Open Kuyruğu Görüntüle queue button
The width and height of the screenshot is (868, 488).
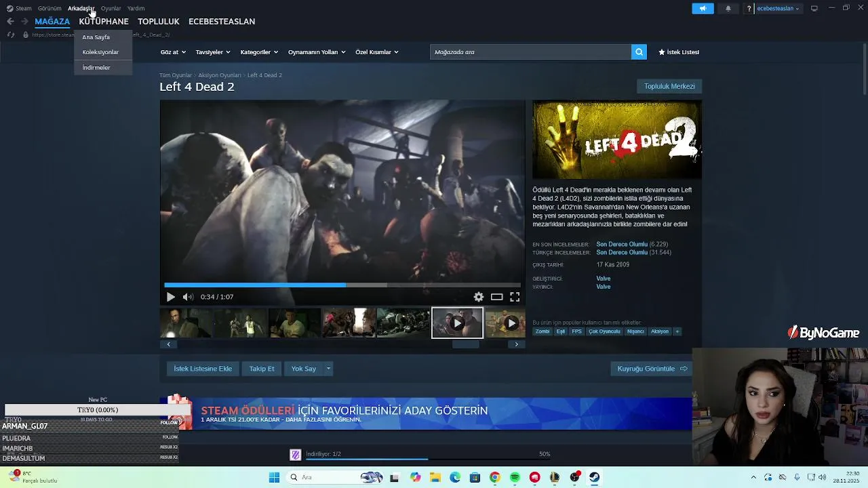[652, 369]
